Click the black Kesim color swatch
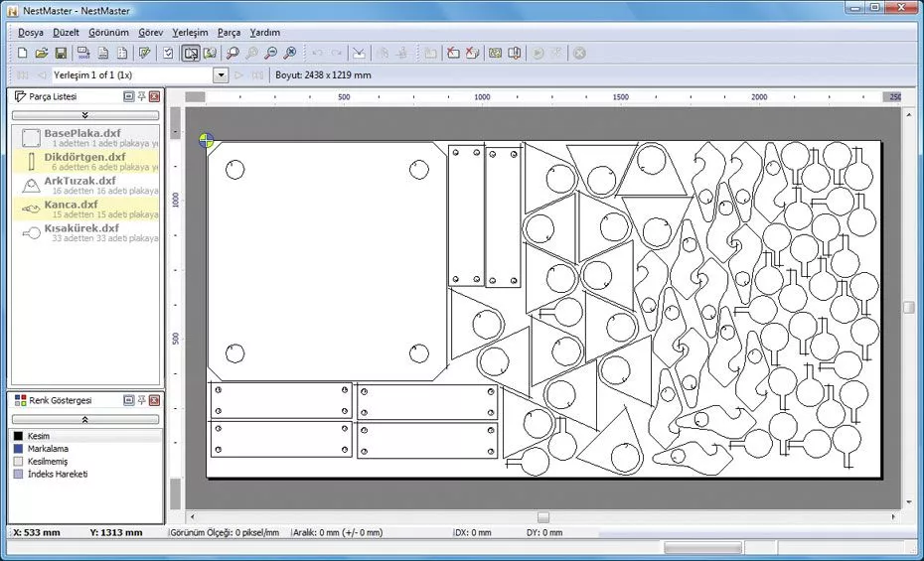Image resolution: width=924 pixels, height=561 pixels. 18,436
